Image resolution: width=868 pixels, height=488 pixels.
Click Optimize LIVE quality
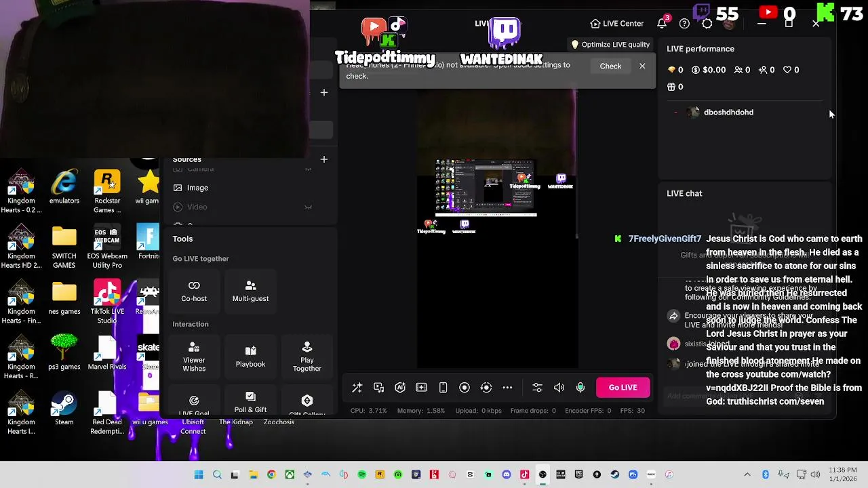(610, 45)
